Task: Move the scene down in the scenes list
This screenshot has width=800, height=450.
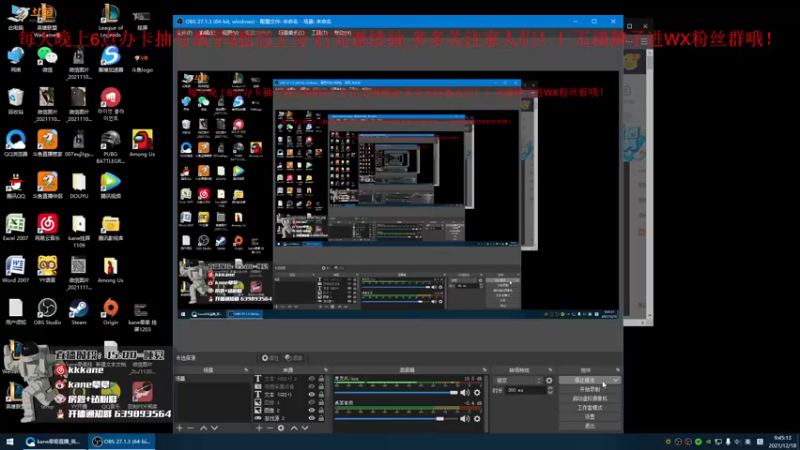Action: coord(214,428)
